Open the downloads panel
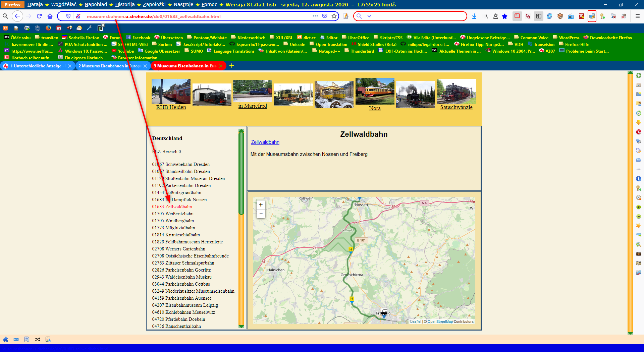This screenshot has width=644, height=352. [474, 16]
